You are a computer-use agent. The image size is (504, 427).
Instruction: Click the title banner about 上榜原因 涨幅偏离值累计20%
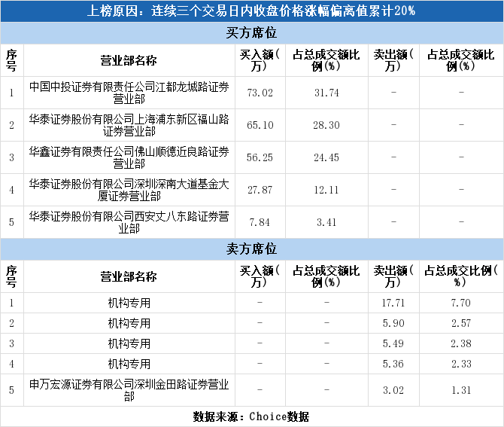pyautogui.click(x=251, y=11)
